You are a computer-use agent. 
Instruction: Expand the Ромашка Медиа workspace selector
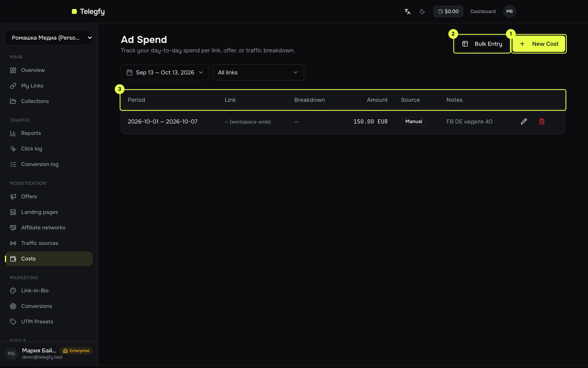point(49,38)
